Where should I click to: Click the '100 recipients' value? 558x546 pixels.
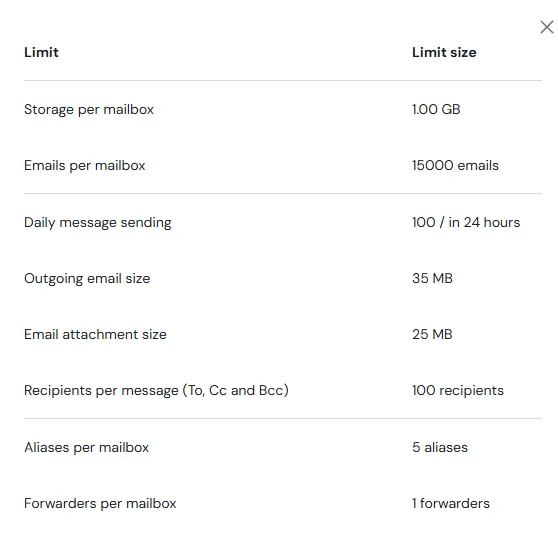pyautogui.click(x=458, y=391)
